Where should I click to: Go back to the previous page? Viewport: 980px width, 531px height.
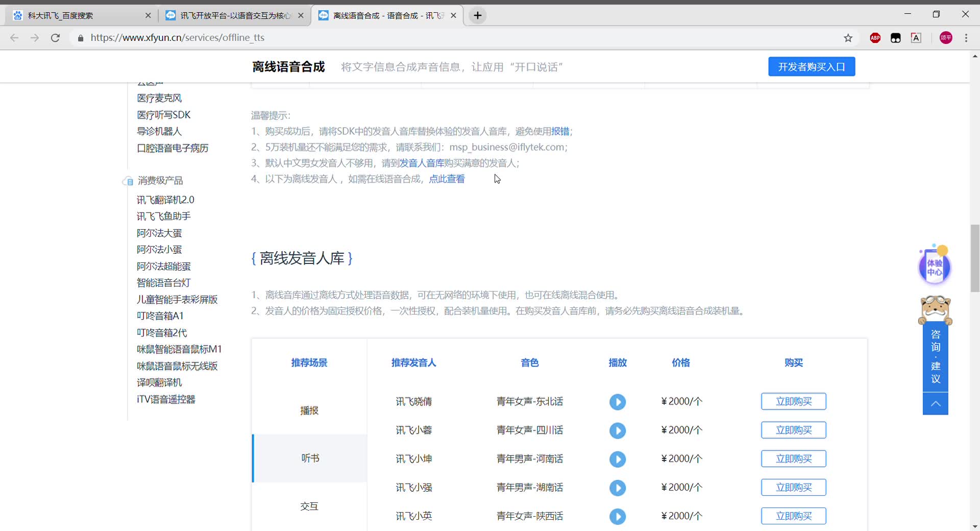[14, 38]
